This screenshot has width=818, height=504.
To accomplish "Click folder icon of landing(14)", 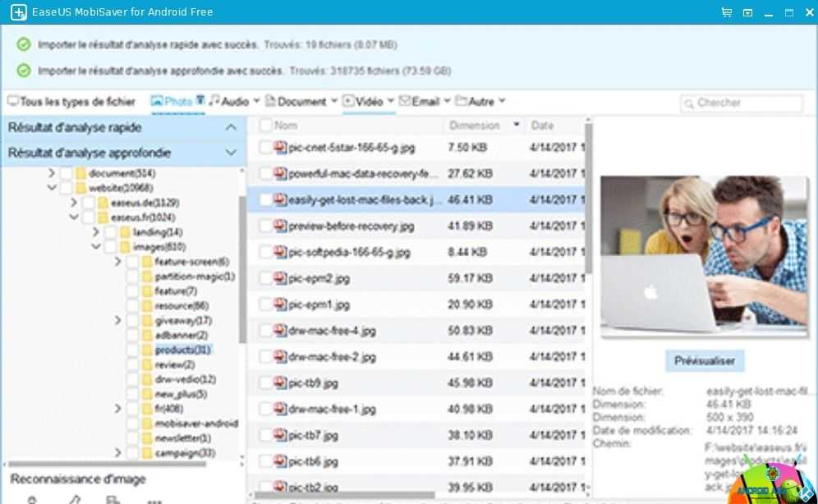I will pyautogui.click(x=125, y=232).
